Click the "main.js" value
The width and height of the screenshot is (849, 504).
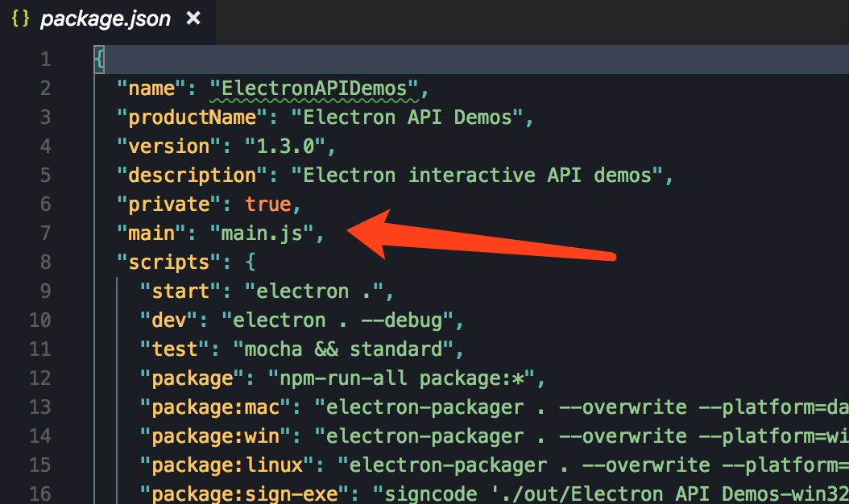[x=262, y=233]
